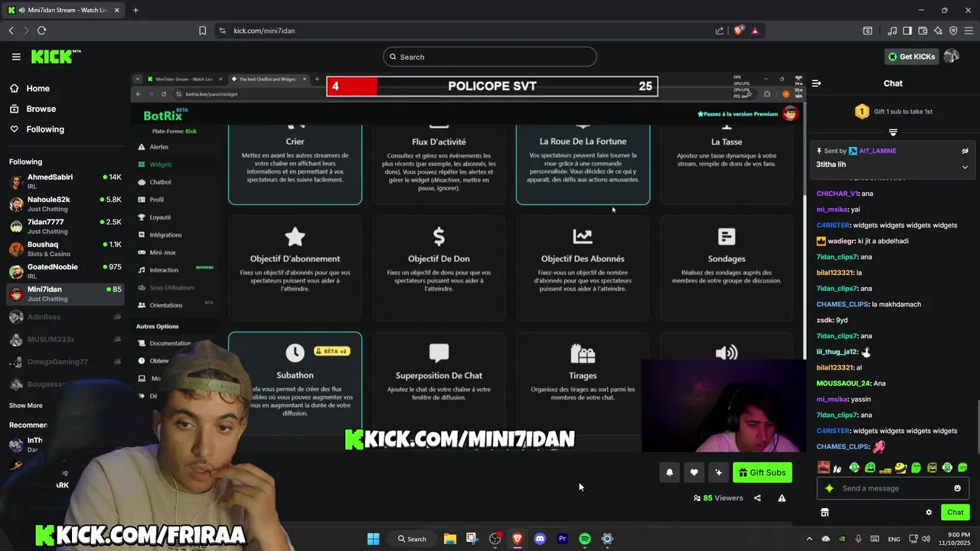Open ENG input language switcher
980x551 pixels.
893,539
